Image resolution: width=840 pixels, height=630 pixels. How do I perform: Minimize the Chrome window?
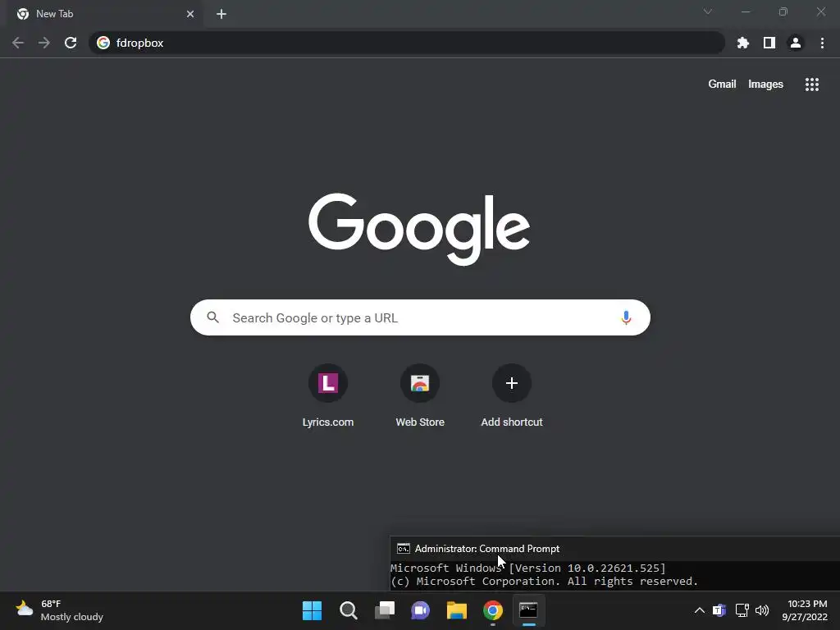pyautogui.click(x=746, y=11)
